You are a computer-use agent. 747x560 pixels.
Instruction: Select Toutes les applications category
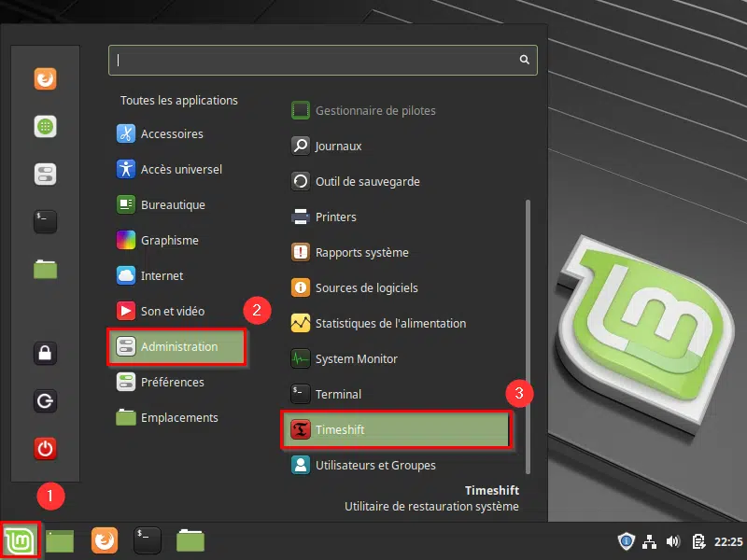(x=178, y=101)
